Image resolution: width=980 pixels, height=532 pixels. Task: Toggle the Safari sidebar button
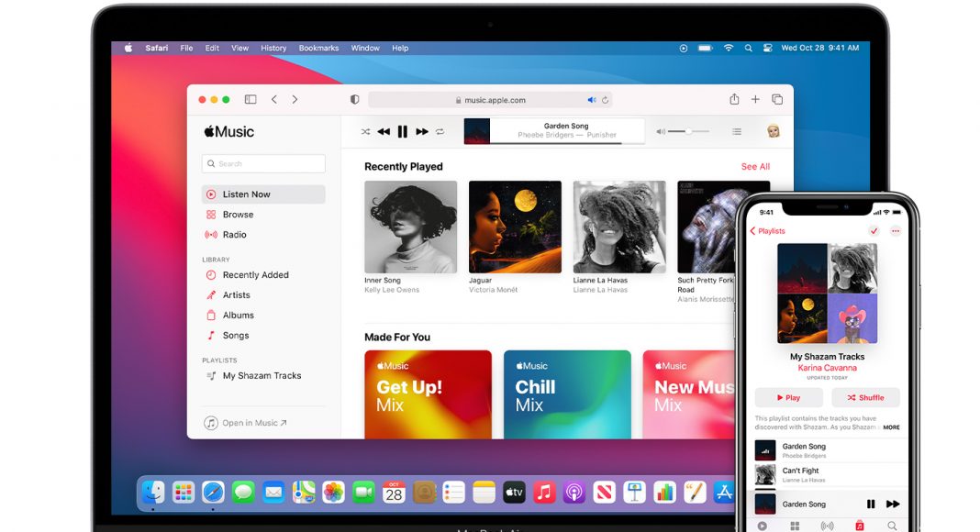coord(251,99)
